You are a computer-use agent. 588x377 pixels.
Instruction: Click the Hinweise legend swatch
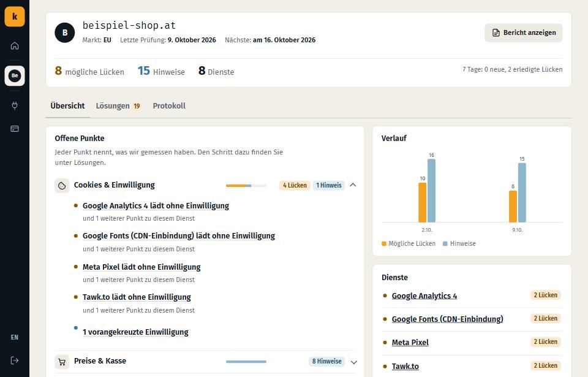(x=445, y=244)
